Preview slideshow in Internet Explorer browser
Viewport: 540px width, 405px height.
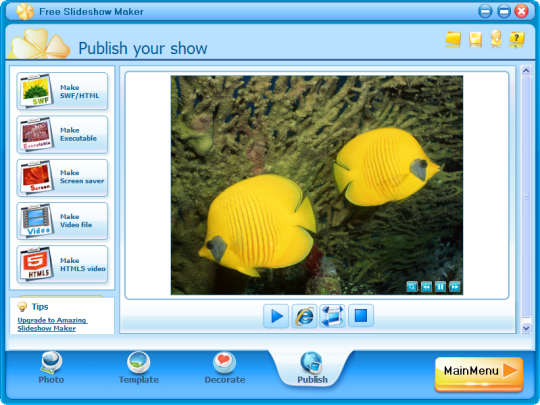click(304, 316)
